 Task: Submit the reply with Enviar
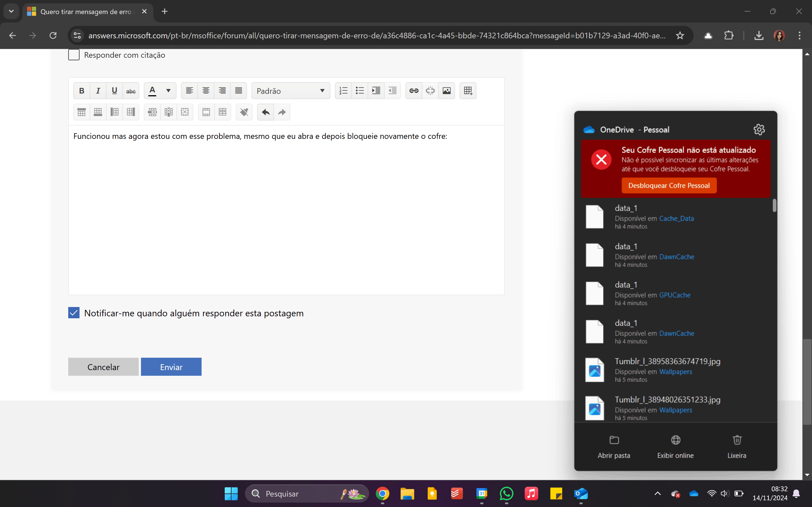tap(171, 367)
